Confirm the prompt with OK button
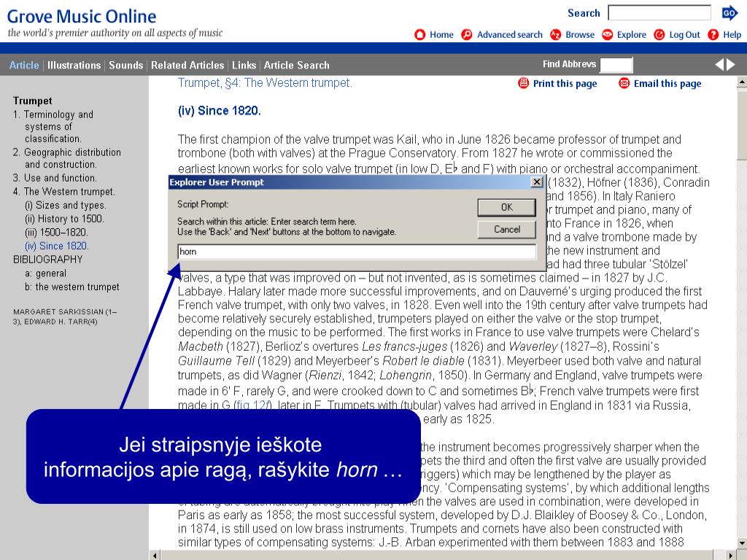747x560 pixels. (x=506, y=207)
